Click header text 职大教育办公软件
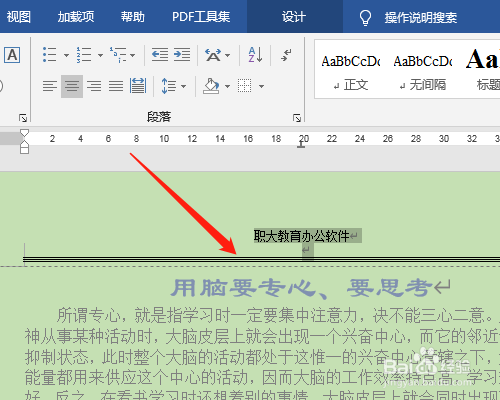This screenshot has height=400, width=500. tap(301, 236)
